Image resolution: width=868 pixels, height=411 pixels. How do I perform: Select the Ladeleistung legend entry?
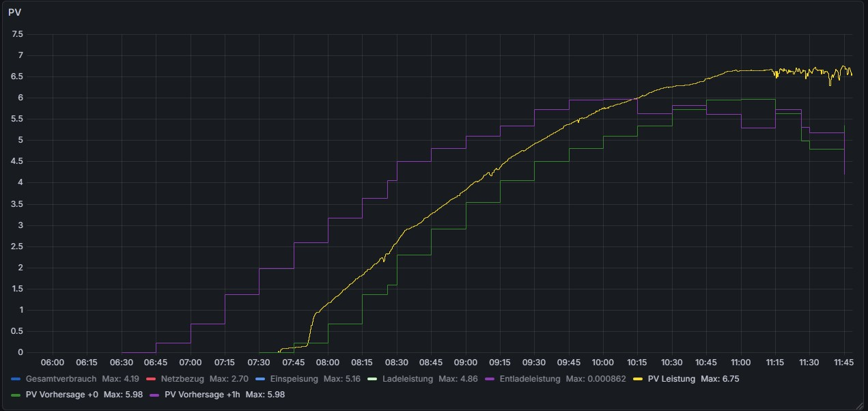(x=407, y=379)
